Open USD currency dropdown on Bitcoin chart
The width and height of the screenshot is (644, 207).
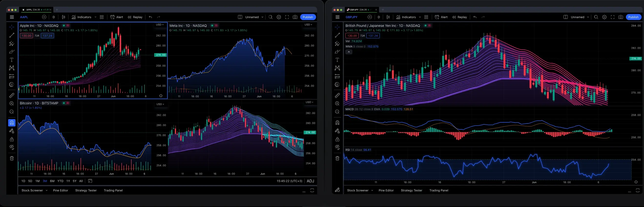tap(160, 104)
